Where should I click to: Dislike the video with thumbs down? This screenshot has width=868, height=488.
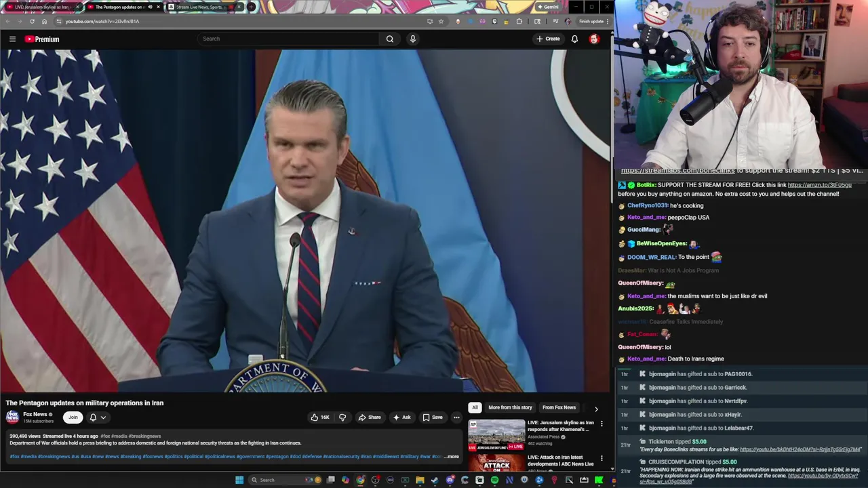point(342,418)
